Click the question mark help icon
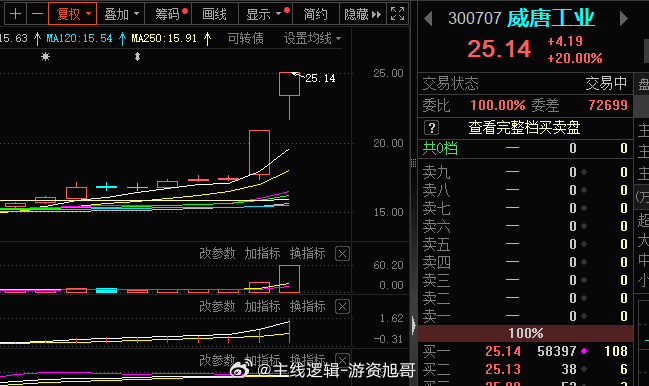The width and height of the screenshot is (649, 386). tap(431, 128)
